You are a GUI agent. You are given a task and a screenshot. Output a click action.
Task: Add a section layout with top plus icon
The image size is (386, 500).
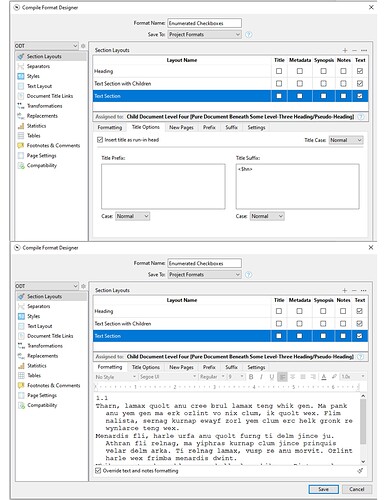(345, 50)
